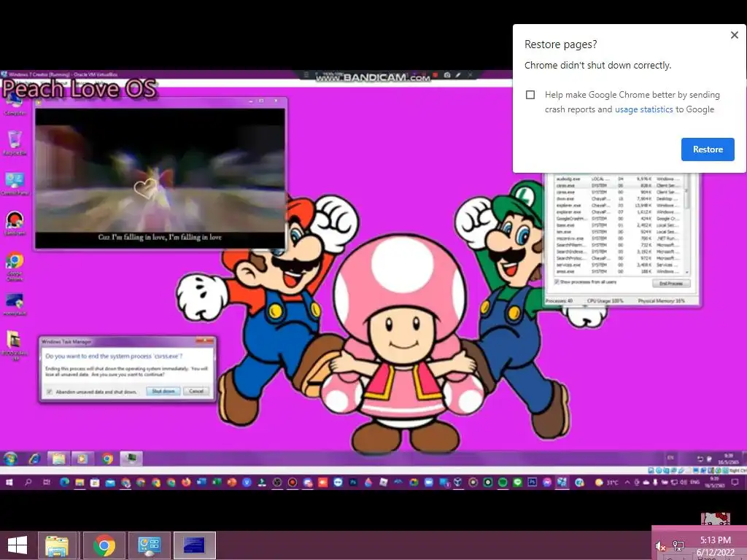Click Bandicam camera screenshot icon

[447, 75]
